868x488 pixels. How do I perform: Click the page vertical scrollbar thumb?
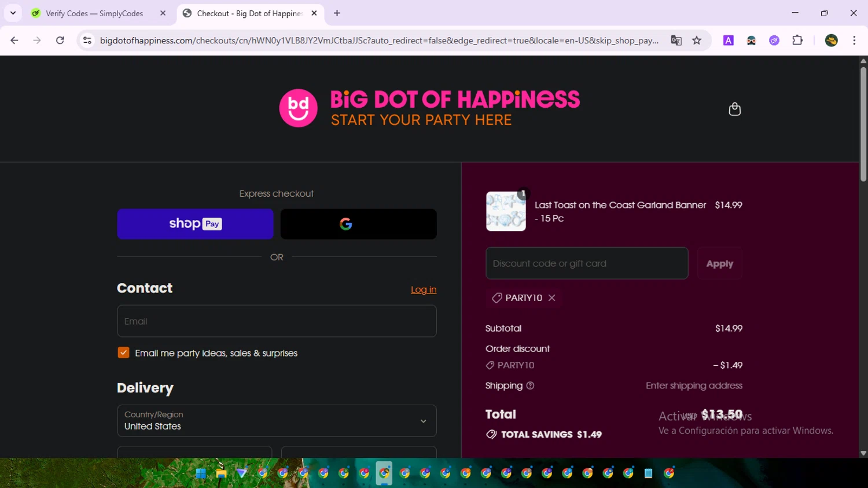tap(863, 124)
